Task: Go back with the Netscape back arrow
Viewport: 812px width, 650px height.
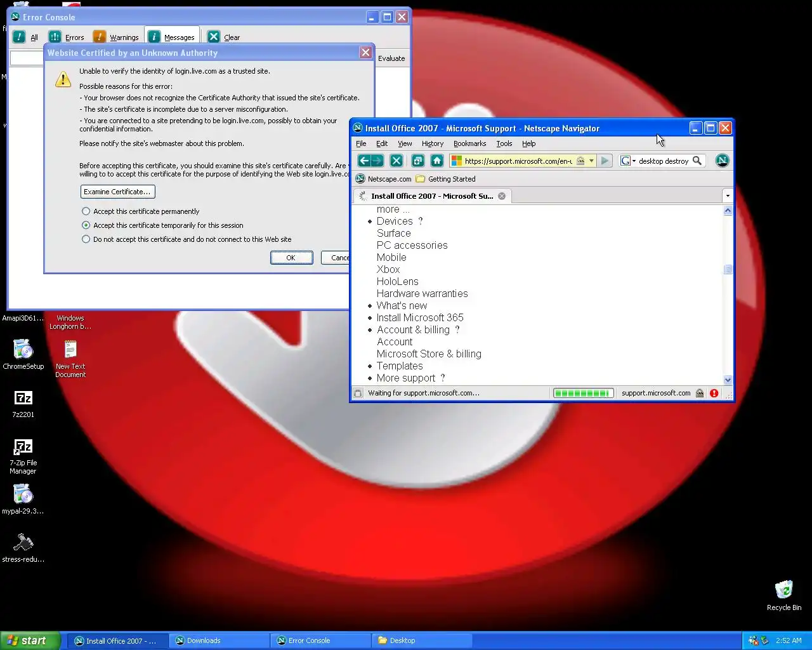Action: pyautogui.click(x=364, y=161)
